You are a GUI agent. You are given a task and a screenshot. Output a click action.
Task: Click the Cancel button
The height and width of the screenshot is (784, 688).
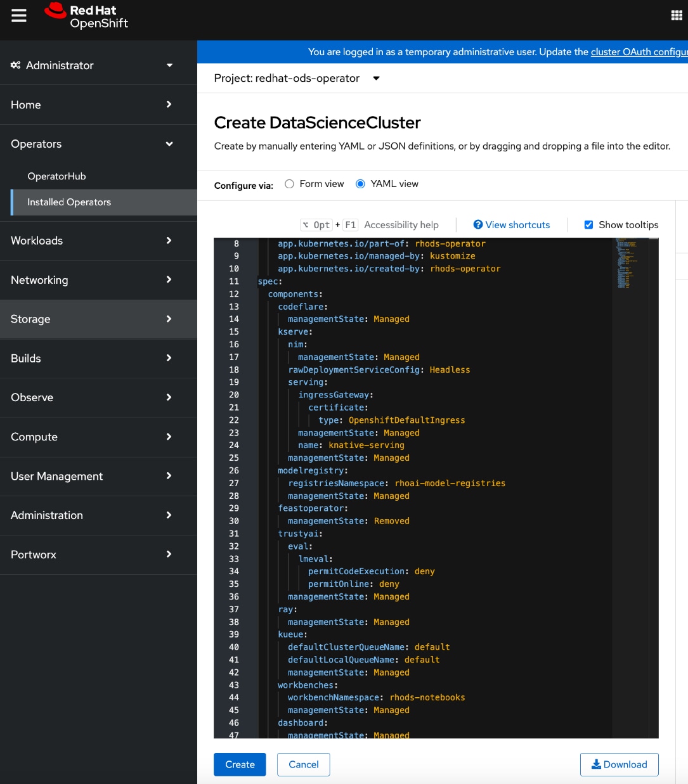pyautogui.click(x=303, y=764)
